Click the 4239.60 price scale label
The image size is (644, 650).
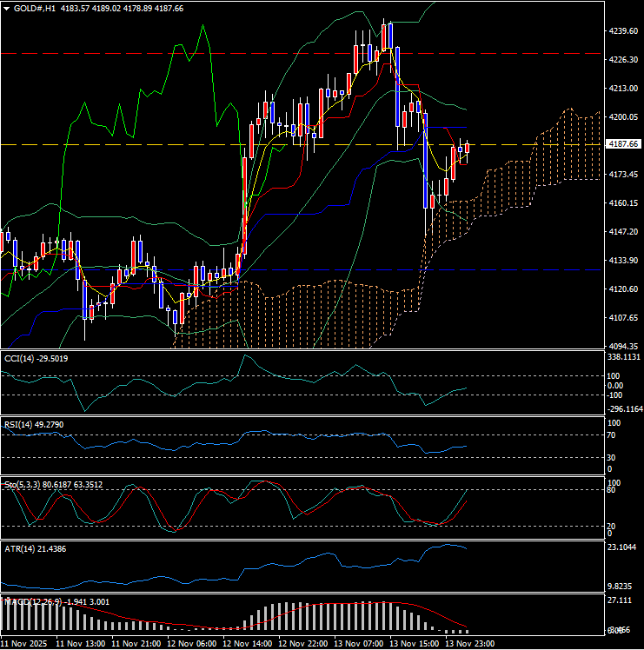point(621,31)
